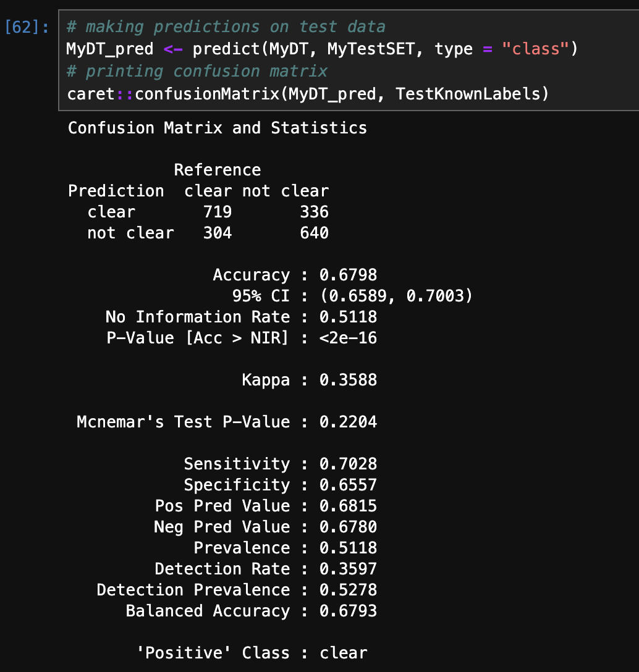639x672 pixels.
Task: Click the "class" string argument
Action: (535, 49)
